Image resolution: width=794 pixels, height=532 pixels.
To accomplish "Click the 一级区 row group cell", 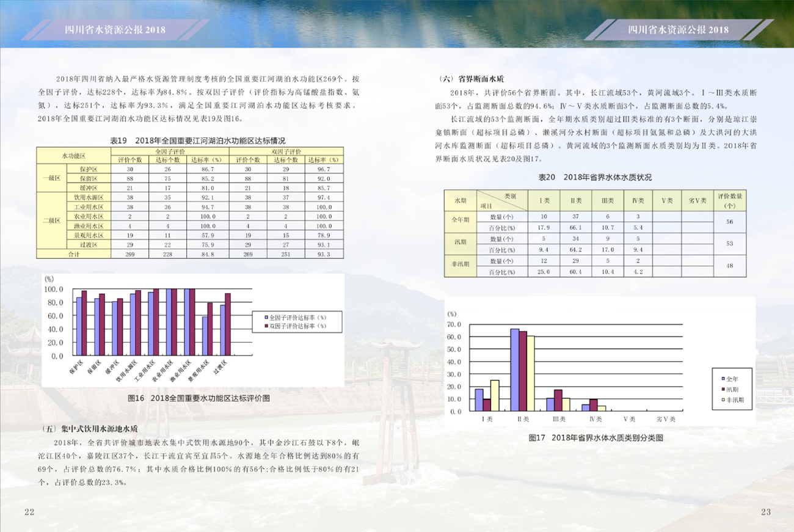I will [x=51, y=178].
